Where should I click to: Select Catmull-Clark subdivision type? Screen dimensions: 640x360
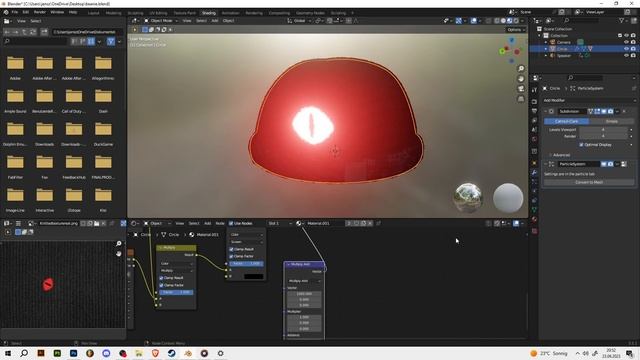pyautogui.click(x=567, y=121)
